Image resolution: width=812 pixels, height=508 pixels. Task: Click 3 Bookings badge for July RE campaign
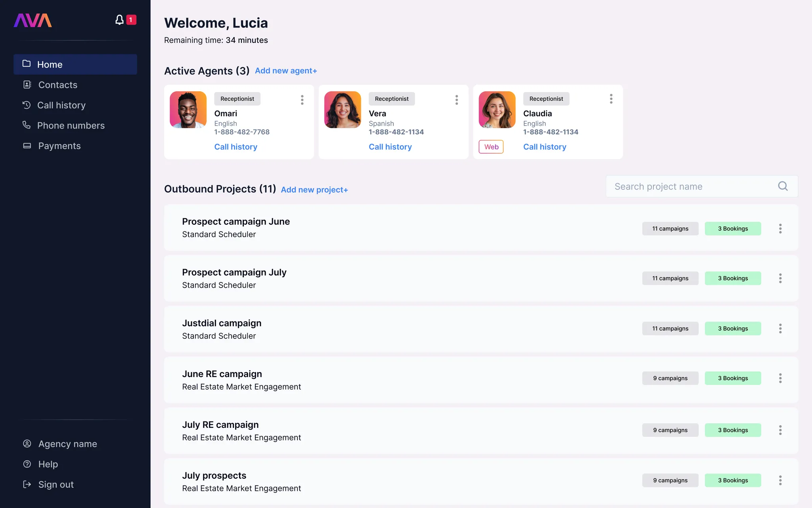click(x=733, y=430)
